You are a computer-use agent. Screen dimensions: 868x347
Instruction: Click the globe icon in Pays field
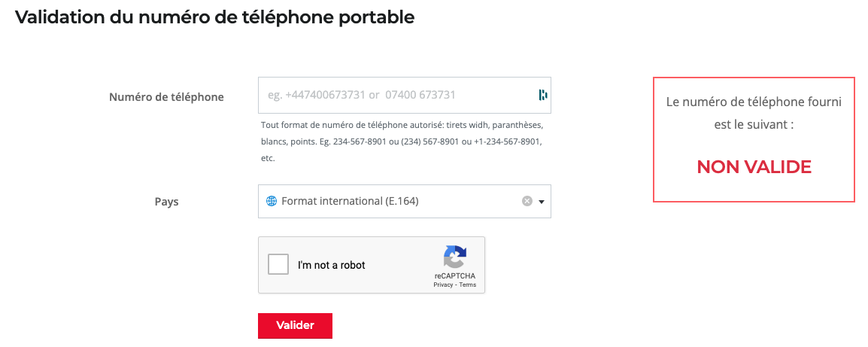coord(272,201)
